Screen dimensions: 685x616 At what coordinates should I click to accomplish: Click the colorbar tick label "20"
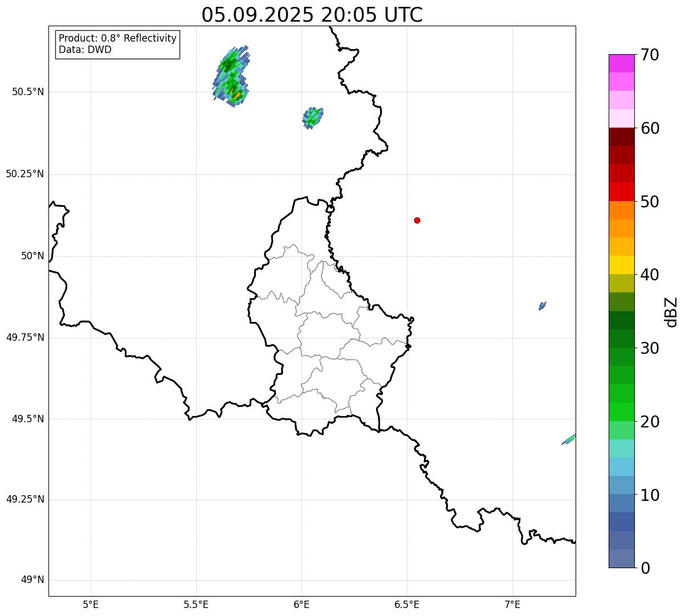click(650, 422)
